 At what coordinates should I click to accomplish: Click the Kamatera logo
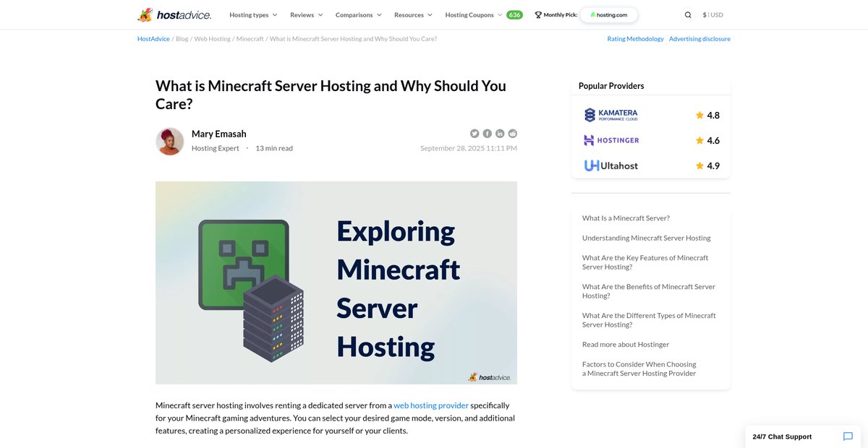611,115
